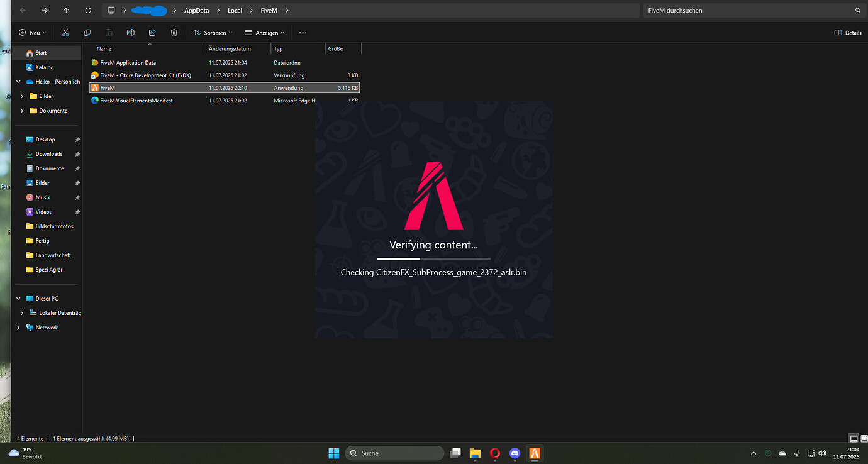Screen dimensions: 868x464
Task: Collapse the Dieser PC tree node
Action: tap(18, 299)
